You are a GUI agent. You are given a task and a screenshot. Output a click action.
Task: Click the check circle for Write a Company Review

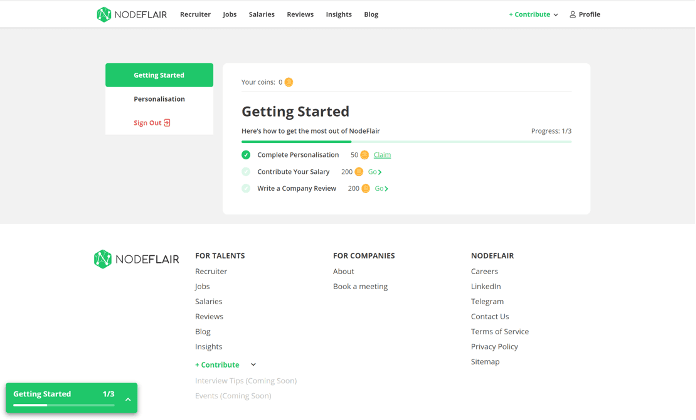(246, 189)
